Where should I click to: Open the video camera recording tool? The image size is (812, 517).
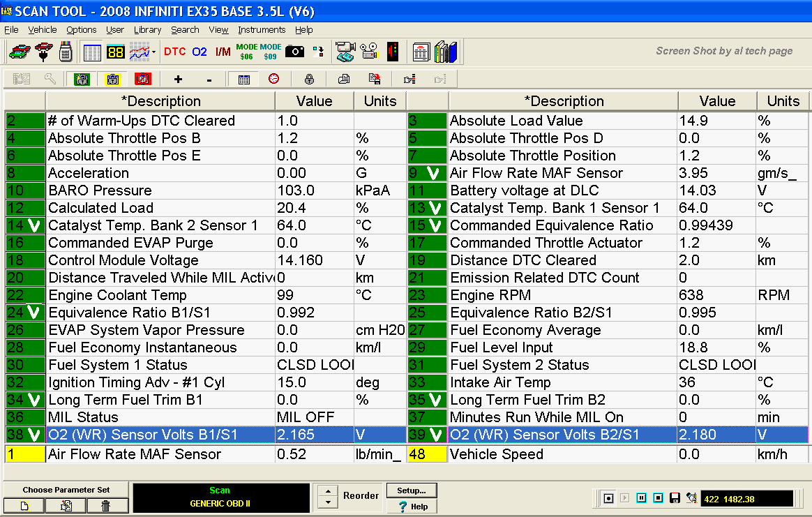coord(345,52)
